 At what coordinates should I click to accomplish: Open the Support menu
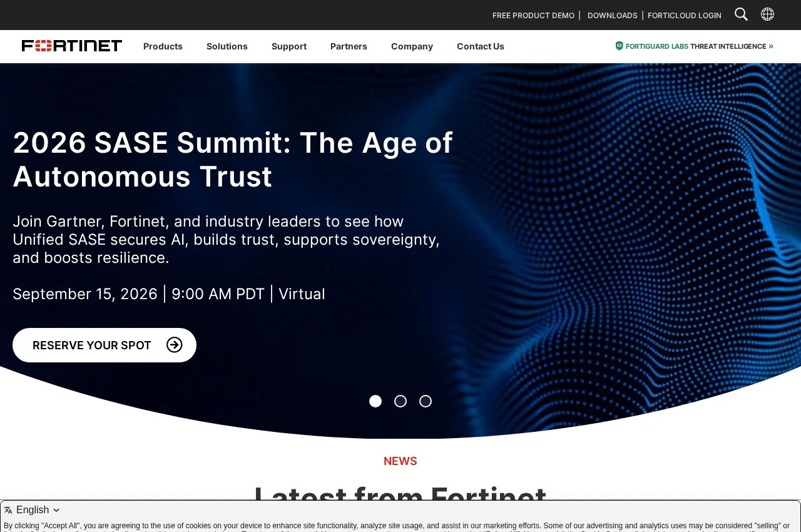(289, 46)
